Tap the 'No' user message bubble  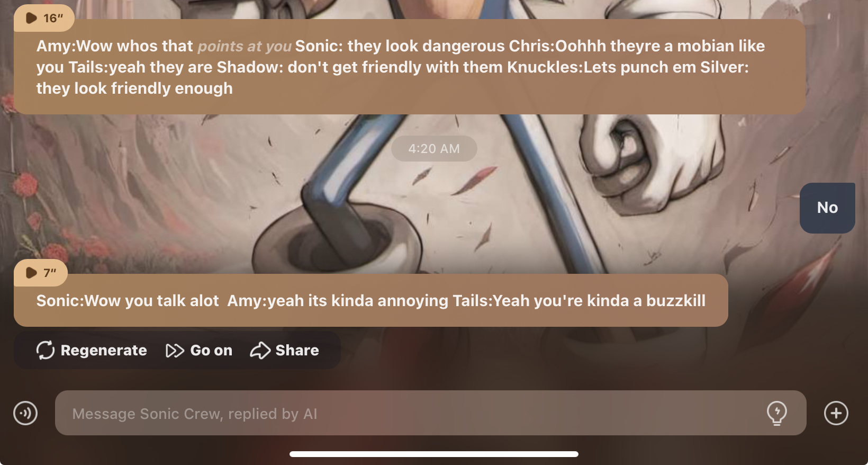point(827,208)
